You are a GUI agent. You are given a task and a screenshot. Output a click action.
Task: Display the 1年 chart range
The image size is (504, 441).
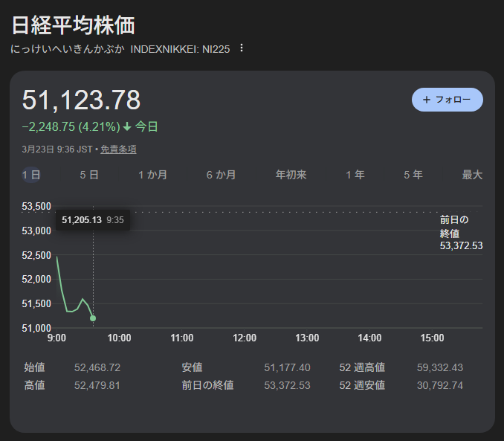[x=355, y=176]
